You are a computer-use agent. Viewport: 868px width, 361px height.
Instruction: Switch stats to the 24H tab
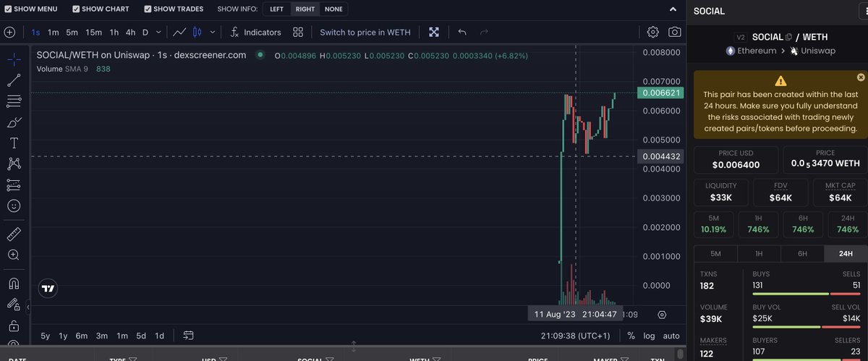(x=845, y=254)
